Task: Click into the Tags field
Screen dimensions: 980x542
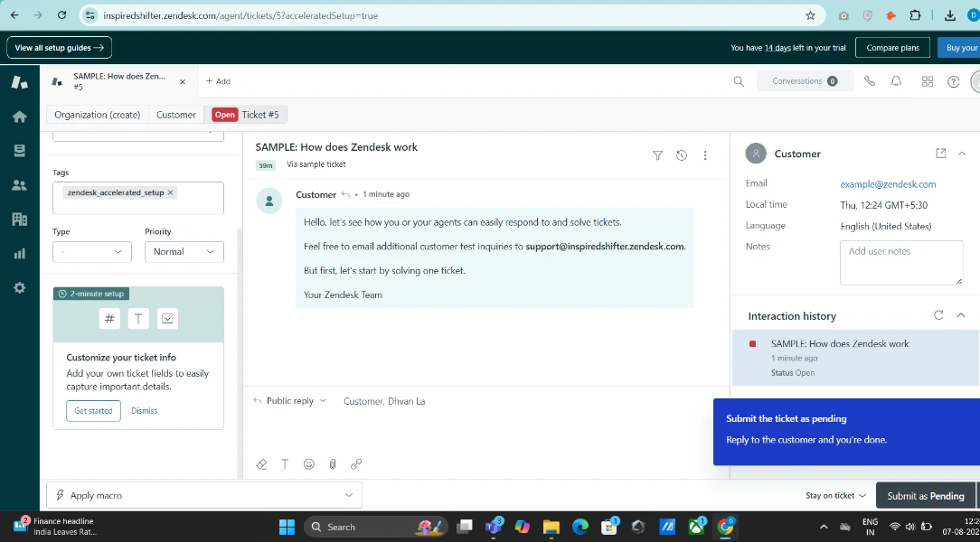Action: (x=138, y=198)
